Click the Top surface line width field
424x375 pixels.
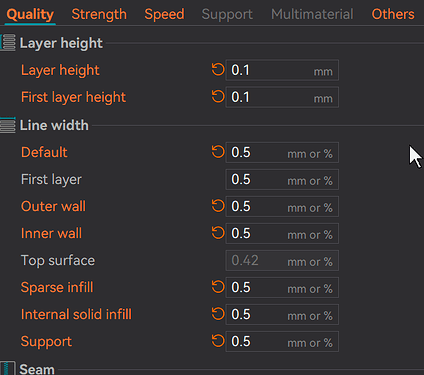pyautogui.click(x=282, y=260)
